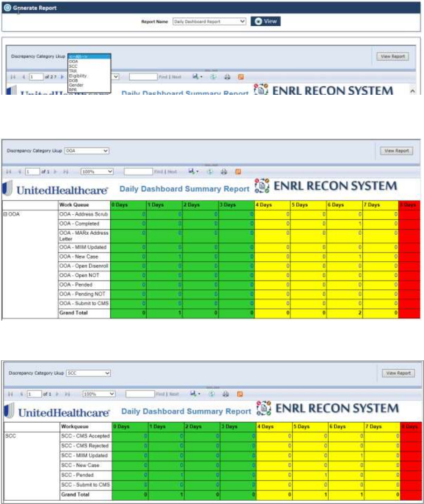
Task: Click the page number field in OOA toolbar
Action: click(32, 172)
